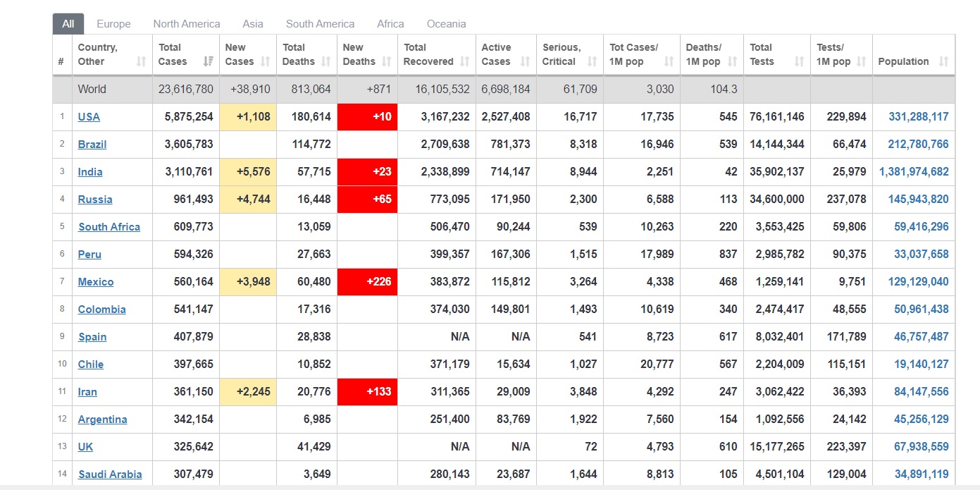Open India's population figure link
This screenshot has height=490, width=980.
(x=914, y=172)
